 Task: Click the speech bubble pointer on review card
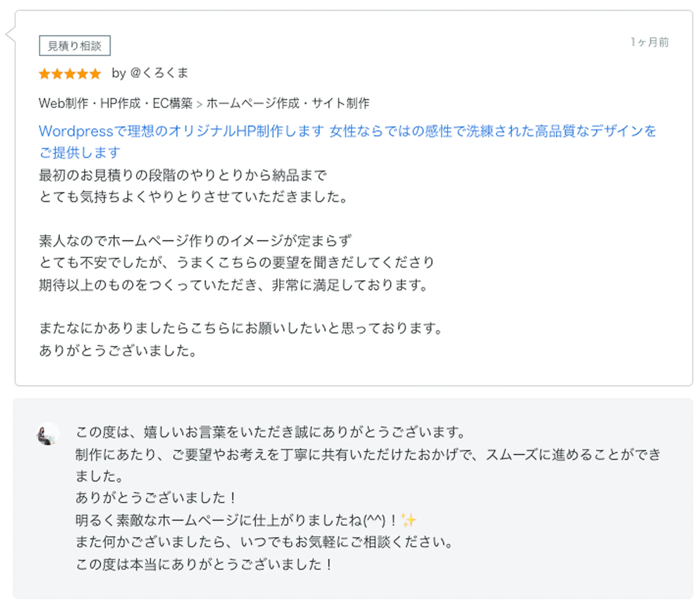(10, 34)
